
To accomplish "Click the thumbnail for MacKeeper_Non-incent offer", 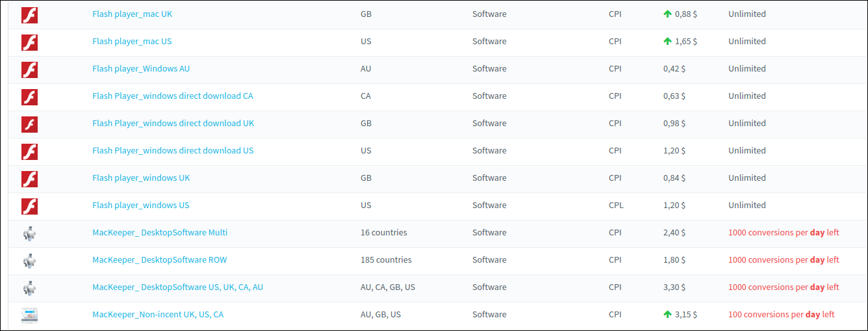I will point(29,315).
